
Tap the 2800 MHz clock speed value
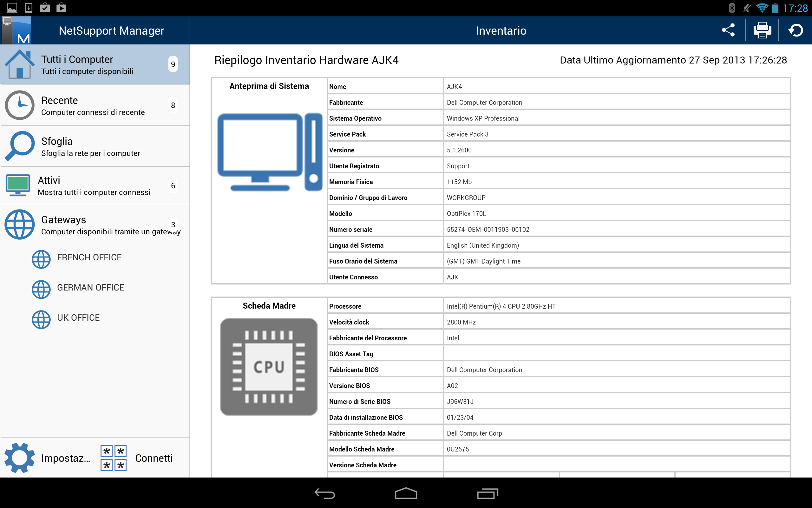pyautogui.click(x=461, y=322)
